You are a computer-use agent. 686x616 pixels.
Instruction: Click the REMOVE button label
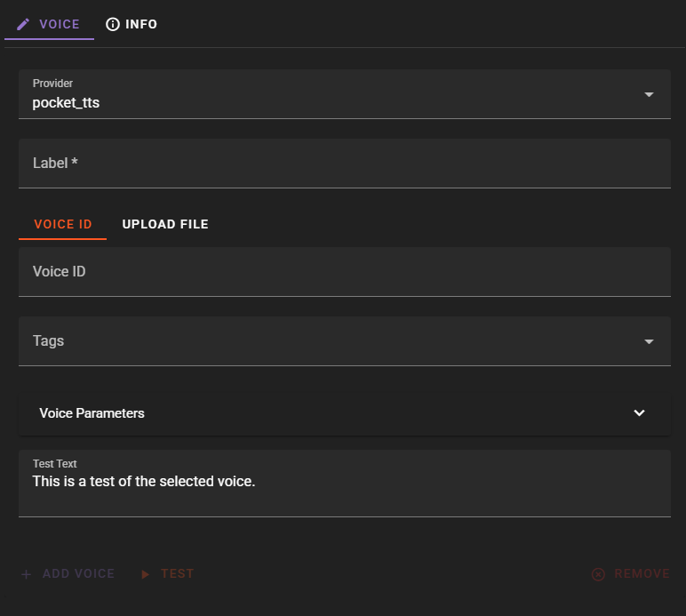point(642,574)
